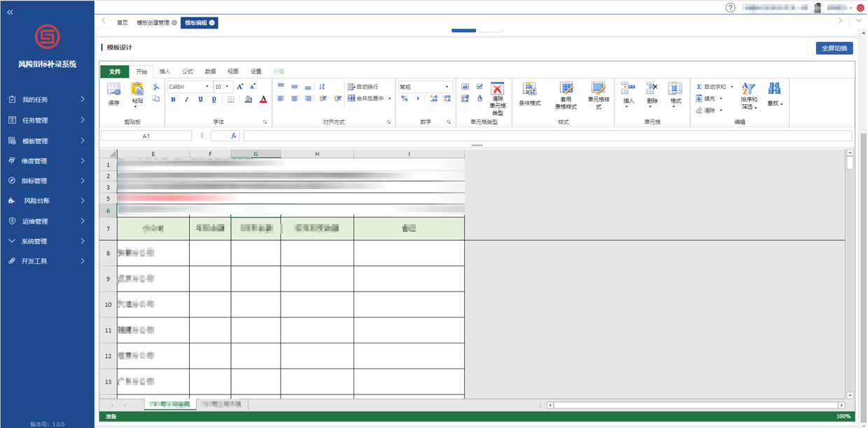Viewport: 868px width, 428px height.
Task: Open 条件格式 conditional formatting
Action: 530,94
